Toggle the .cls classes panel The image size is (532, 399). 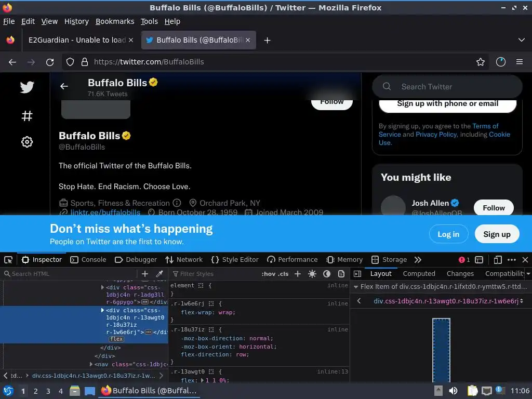[x=283, y=274]
